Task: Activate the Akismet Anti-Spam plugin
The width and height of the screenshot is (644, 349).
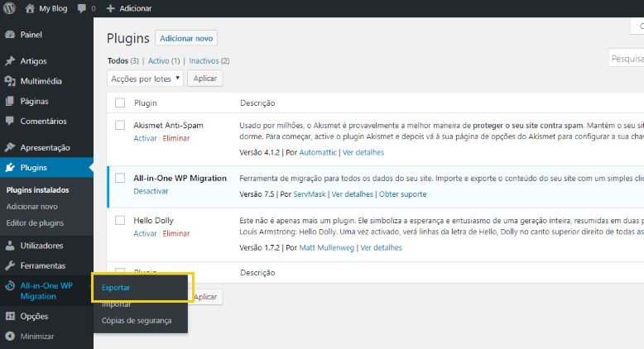Action: tap(145, 138)
